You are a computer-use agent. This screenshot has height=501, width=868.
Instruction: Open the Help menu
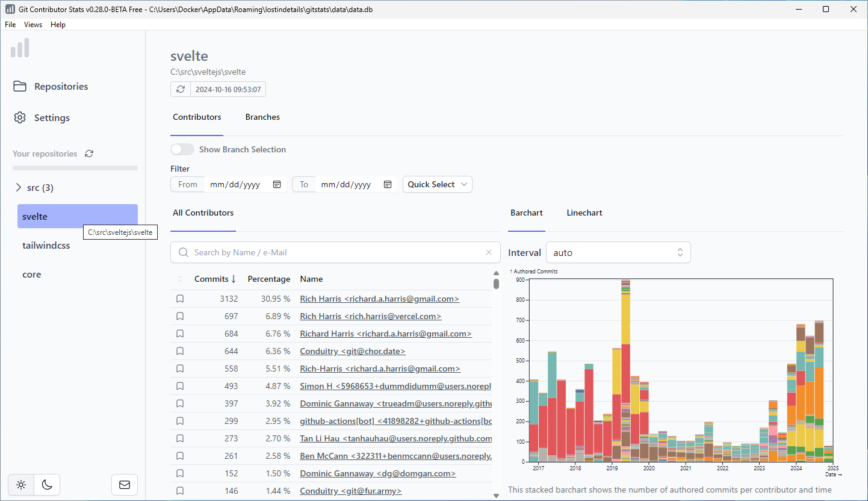pyautogui.click(x=58, y=25)
